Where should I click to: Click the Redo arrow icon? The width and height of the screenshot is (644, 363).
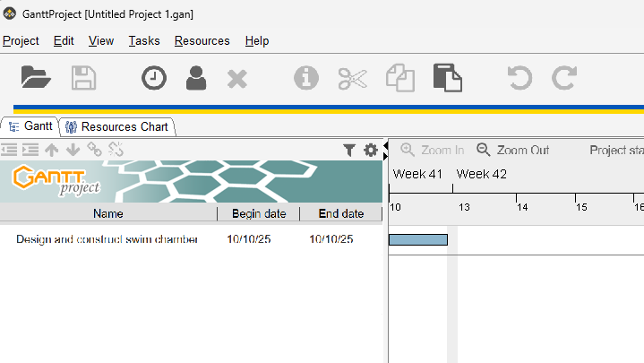pos(564,78)
